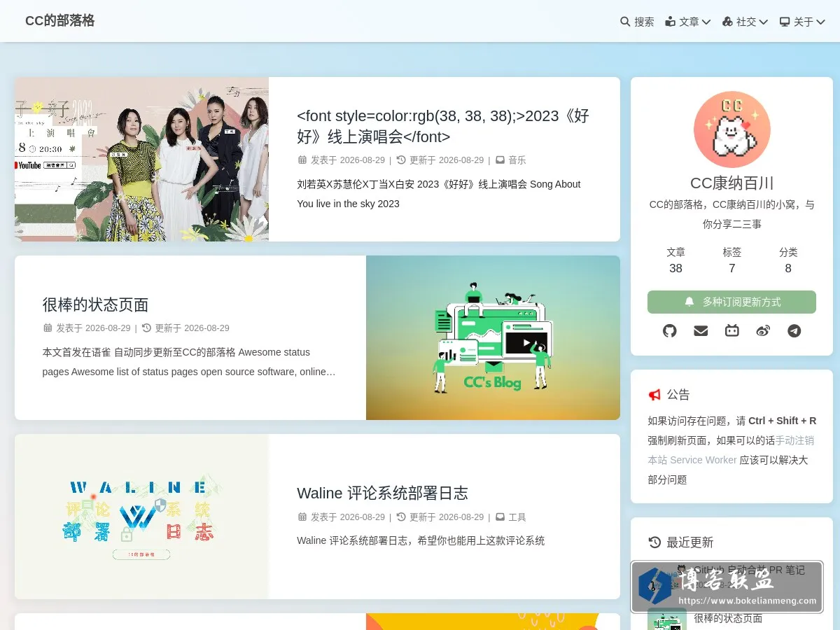
Task: Click the inbox icon beside 音乐
Action: (500, 160)
